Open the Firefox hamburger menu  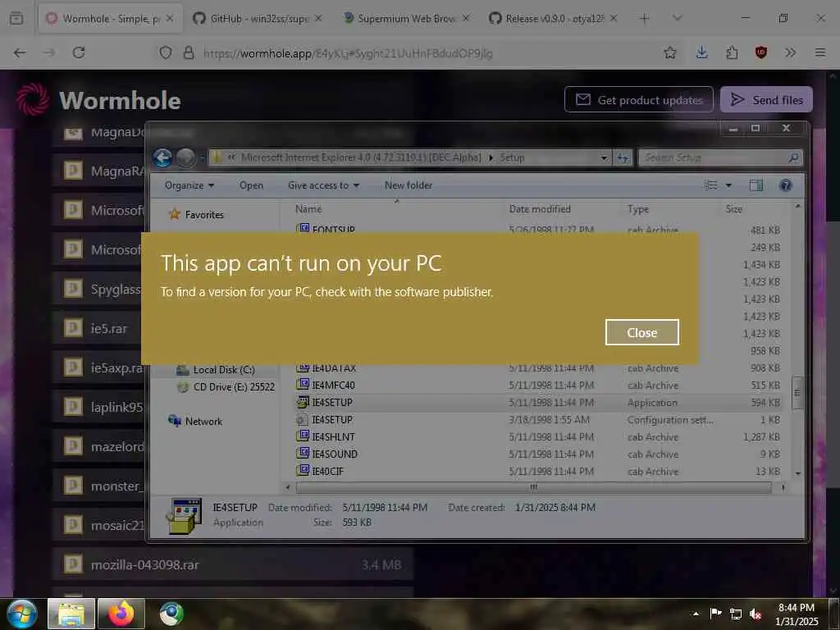[x=819, y=52]
